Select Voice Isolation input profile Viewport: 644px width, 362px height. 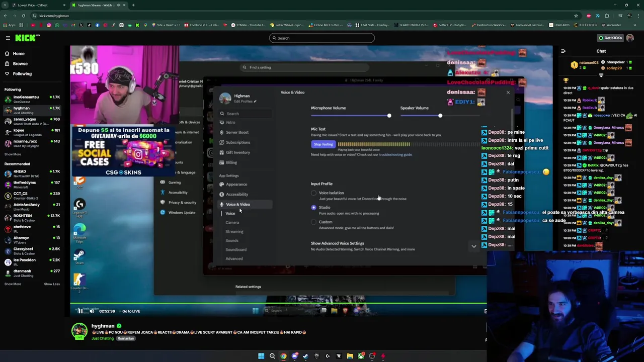pyautogui.click(x=314, y=193)
